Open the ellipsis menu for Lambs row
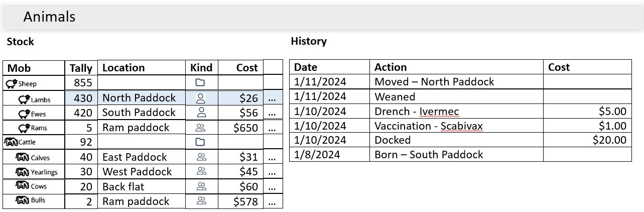644x212 pixels. tap(272, 99)
